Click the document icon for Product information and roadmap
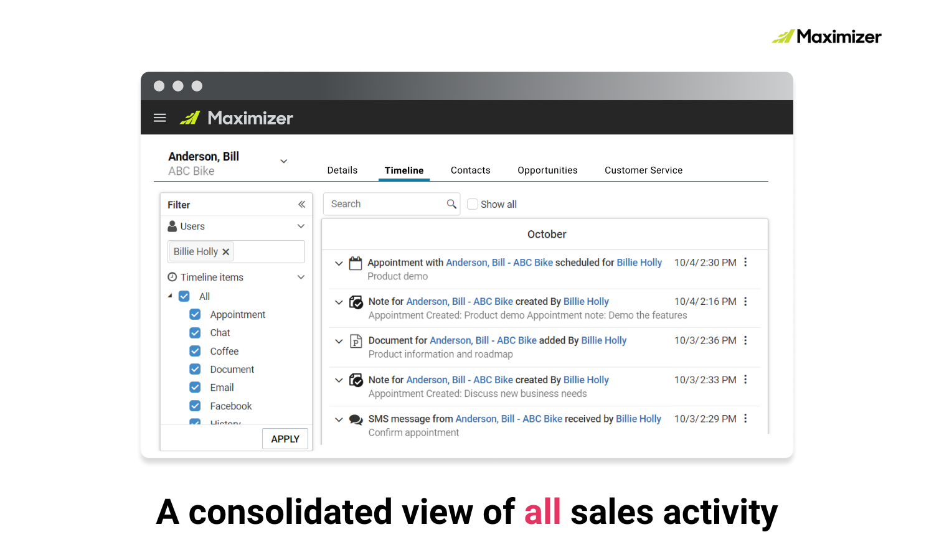 tap(356, 341)
